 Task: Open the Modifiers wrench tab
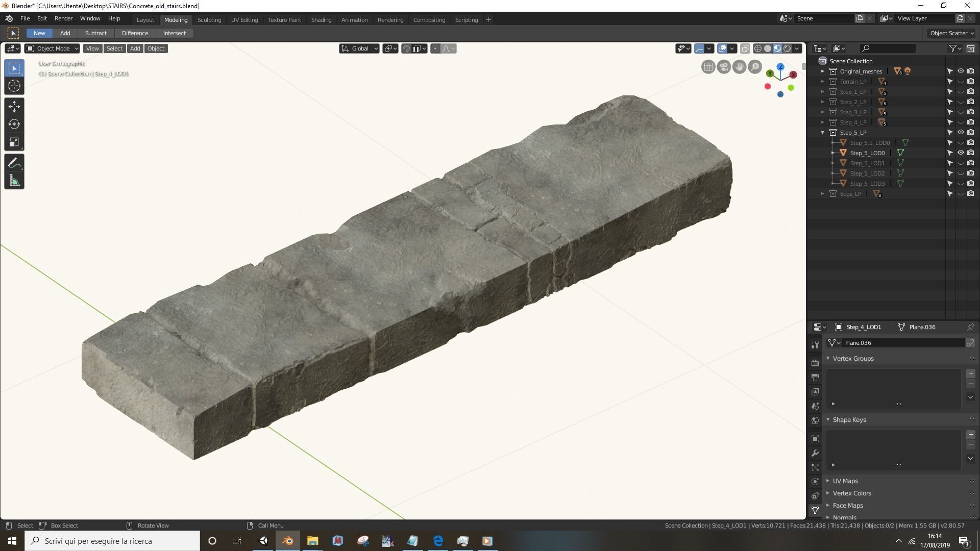[815, 453]
